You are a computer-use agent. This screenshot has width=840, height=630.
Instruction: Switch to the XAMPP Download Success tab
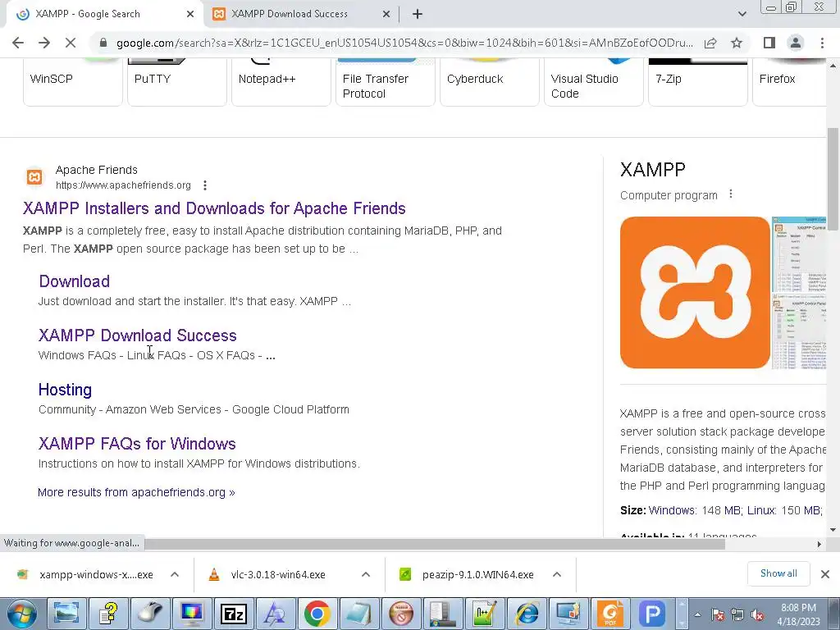(302, 14)
